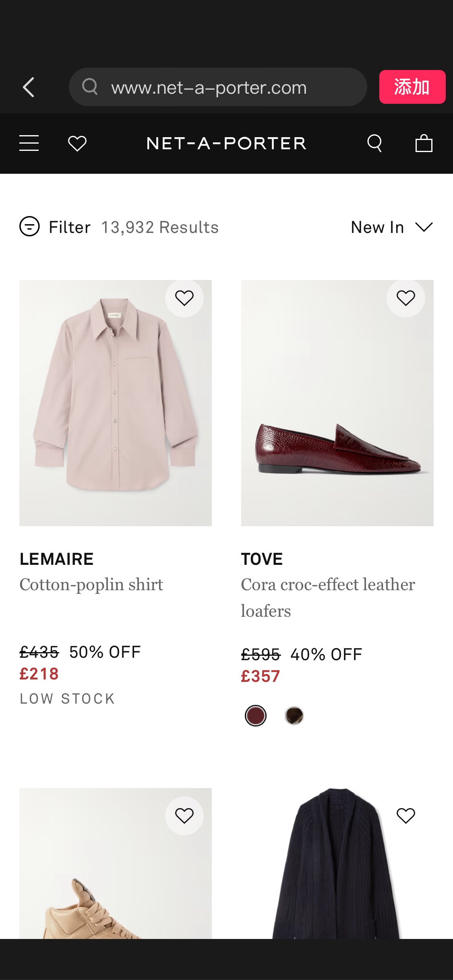
Task: Add Tove Cora loafers to wishlist
Action: click(x=405, y=298)
